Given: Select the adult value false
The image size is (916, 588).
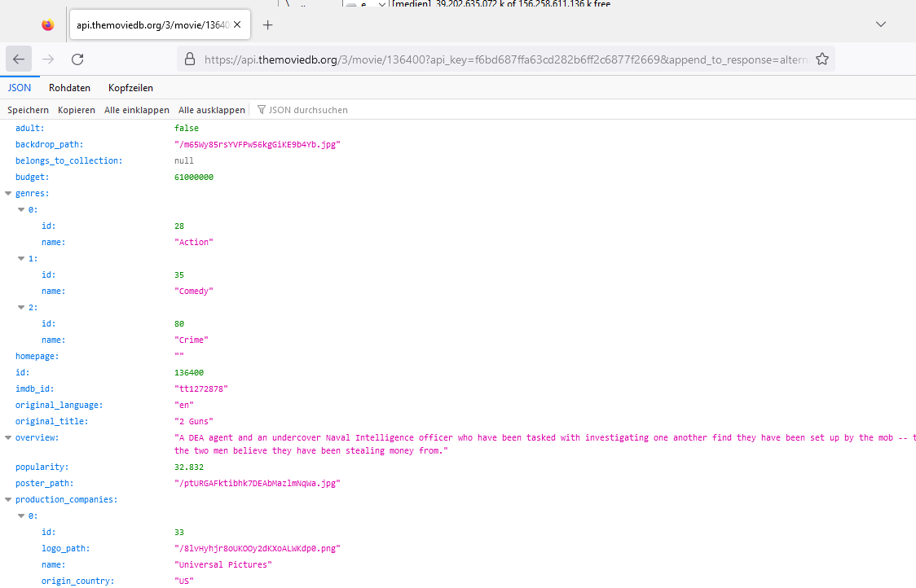Looking at the screenshot, I should [187, 128].
